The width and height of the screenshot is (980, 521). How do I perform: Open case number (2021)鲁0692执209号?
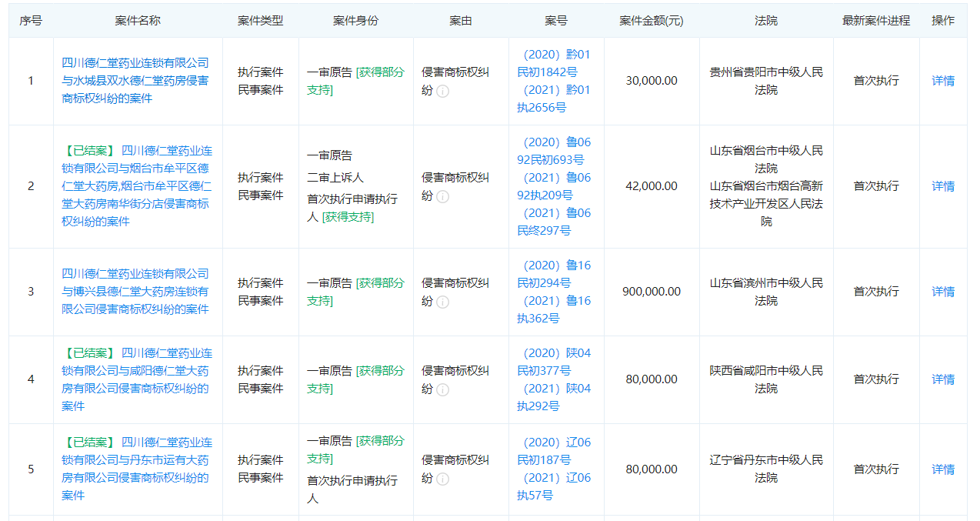pyautogui.click(x=554, y=186)
